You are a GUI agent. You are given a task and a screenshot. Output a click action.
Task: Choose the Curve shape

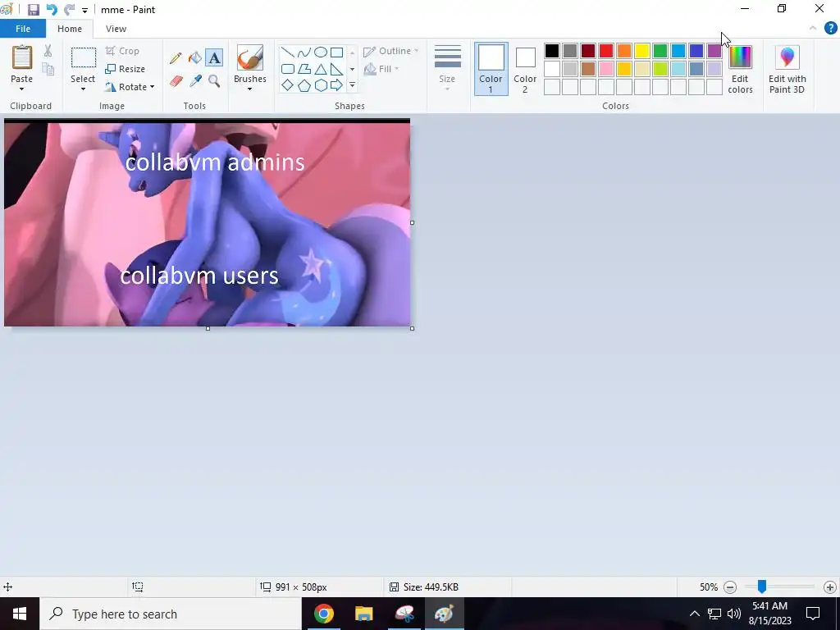[x=304, y=52]
